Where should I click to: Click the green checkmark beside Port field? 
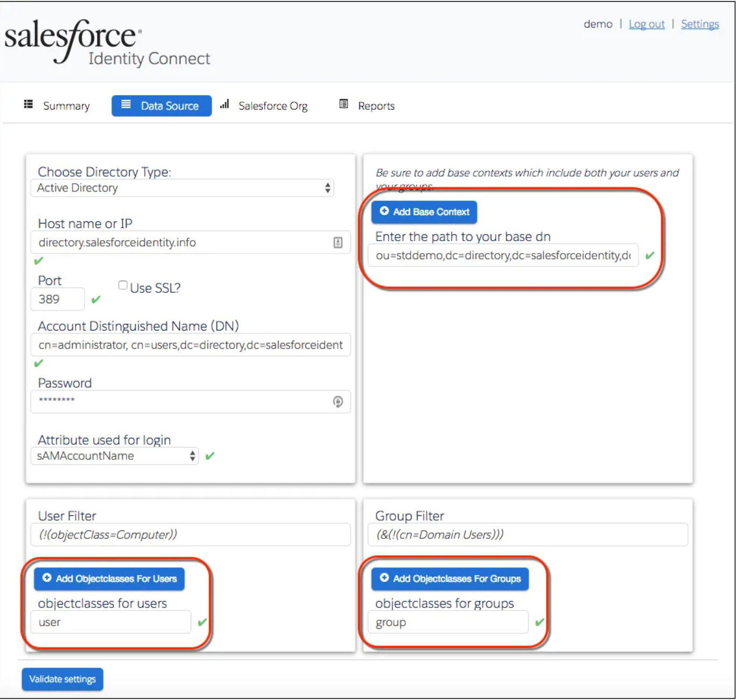pos(96,299)
